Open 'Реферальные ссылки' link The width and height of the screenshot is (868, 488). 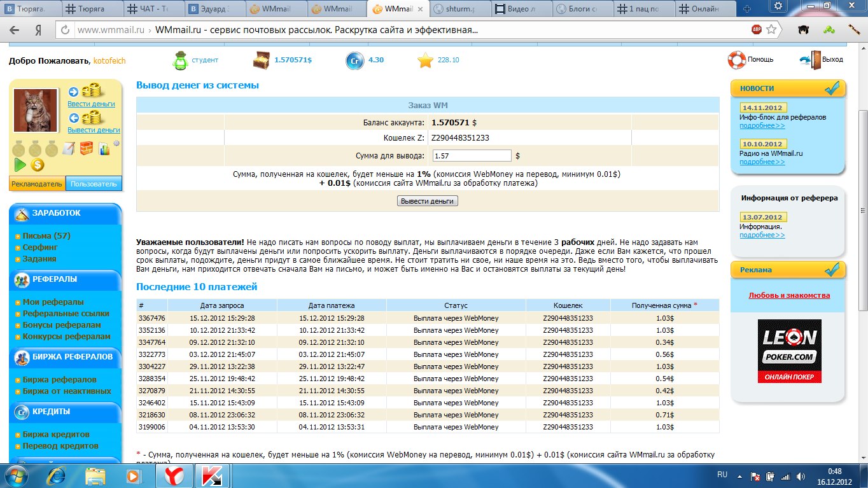[66, 313]
